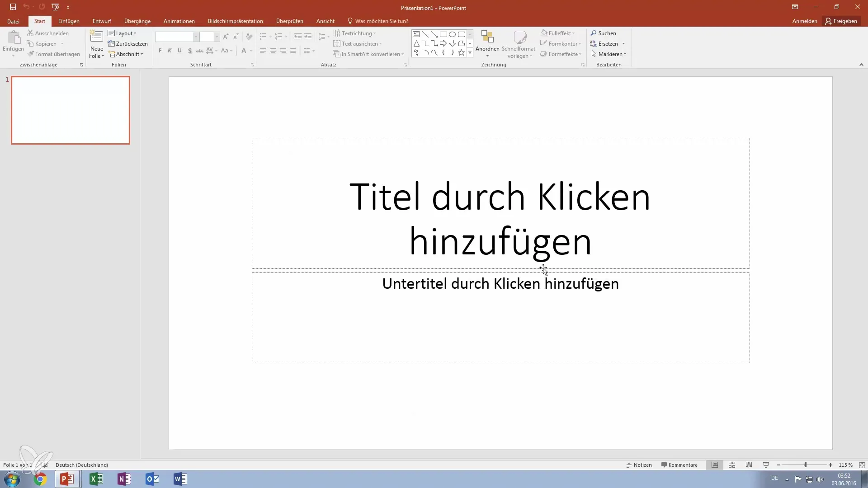This screenshot has height=488, width=868.
Task: Click the Anordnen arrange button
Action: coord(487,43)
